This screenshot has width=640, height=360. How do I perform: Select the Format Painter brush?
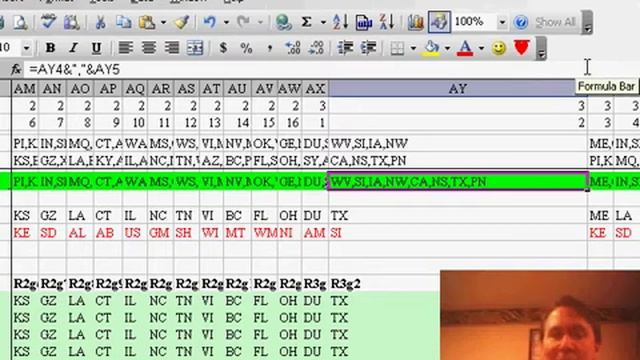tap(181, 22)
